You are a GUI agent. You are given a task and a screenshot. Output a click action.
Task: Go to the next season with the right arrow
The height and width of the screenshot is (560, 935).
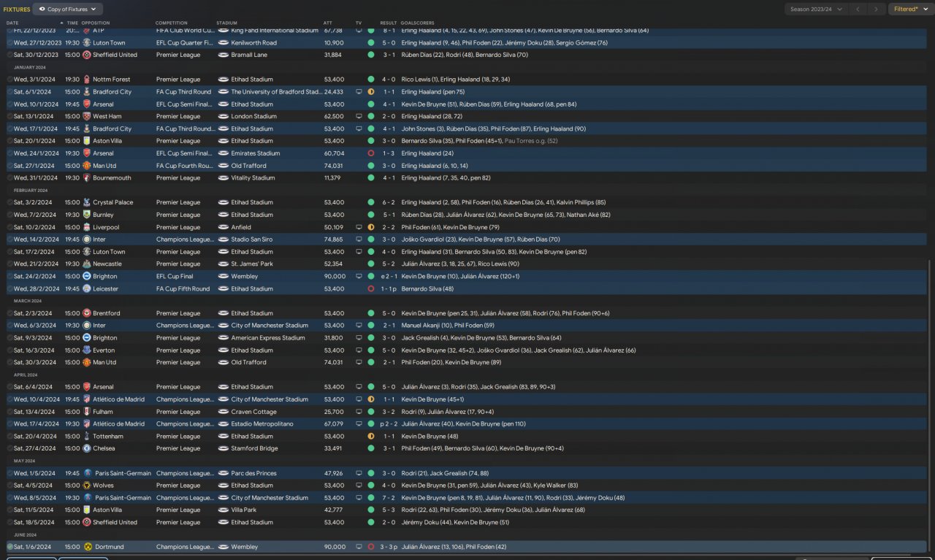(877, 9)
